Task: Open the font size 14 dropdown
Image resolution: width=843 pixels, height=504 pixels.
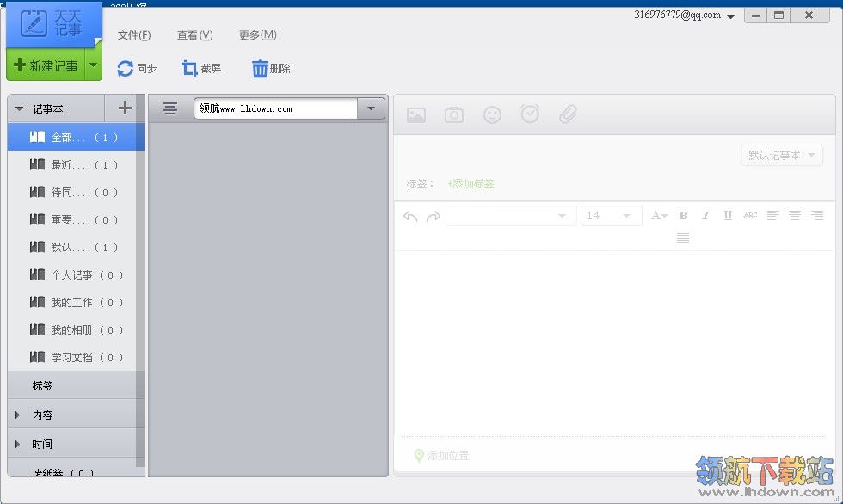Action: pos(611,216)
